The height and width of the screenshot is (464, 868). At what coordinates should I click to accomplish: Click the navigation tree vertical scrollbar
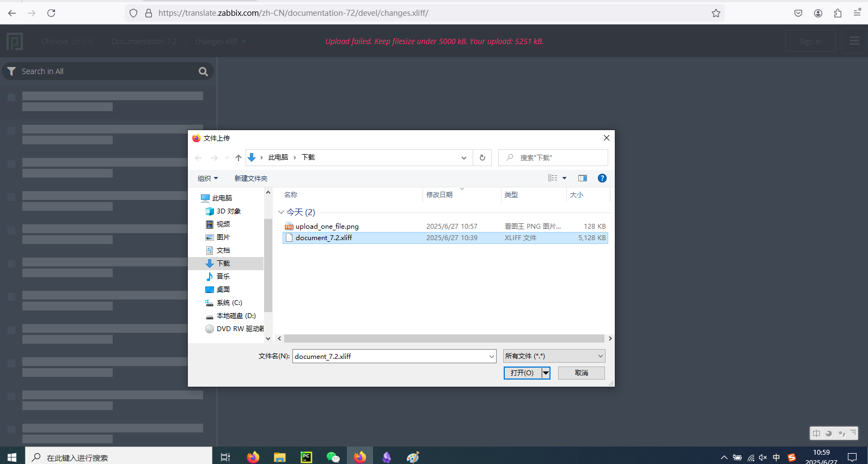click(x=268, y=265)
